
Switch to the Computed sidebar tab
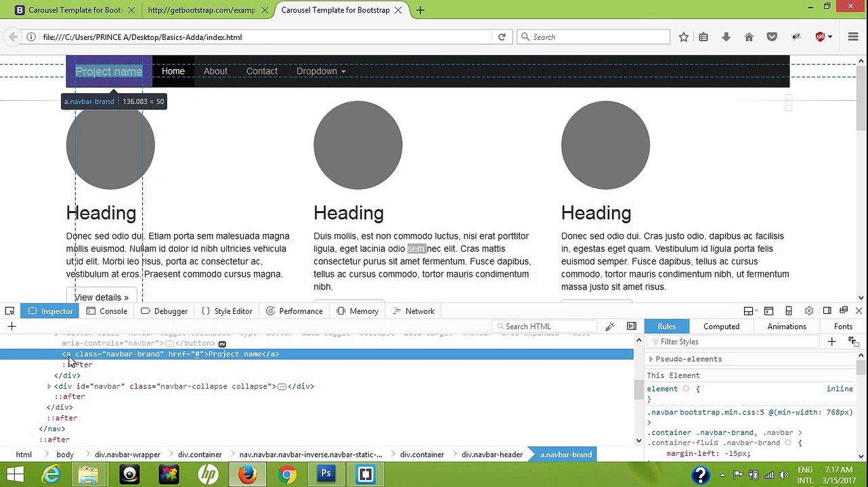(x=721, y=327)
